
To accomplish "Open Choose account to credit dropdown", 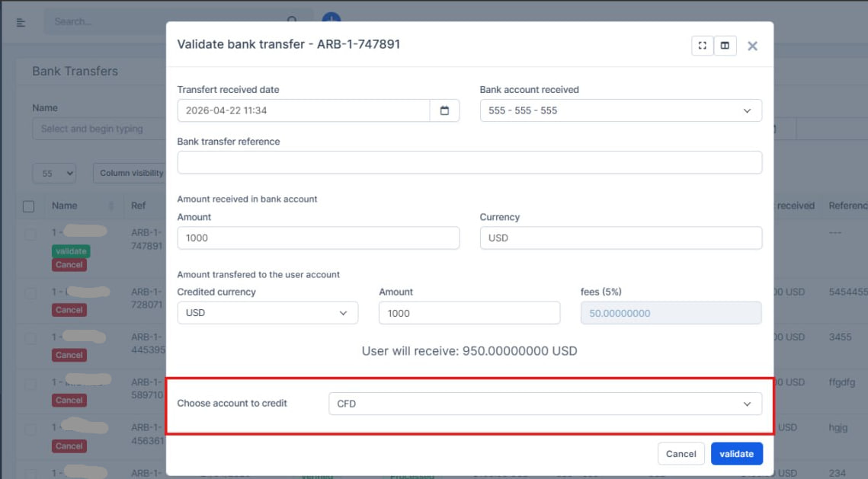I will 544,404.
